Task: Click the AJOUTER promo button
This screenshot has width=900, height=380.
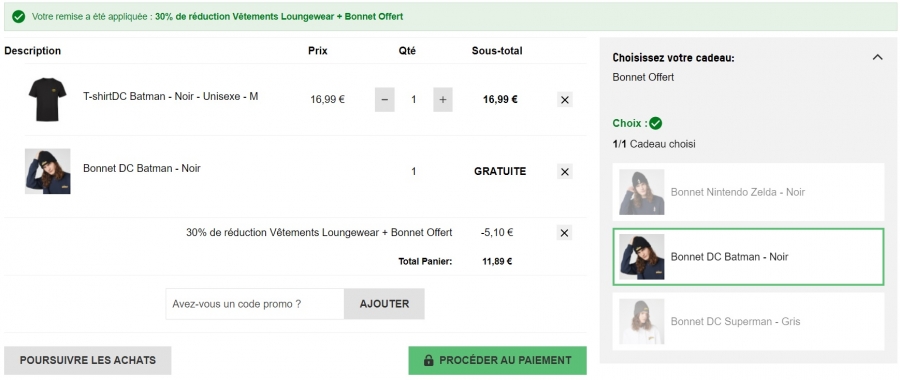Action: pyautogui.click(x=385, y=304)
